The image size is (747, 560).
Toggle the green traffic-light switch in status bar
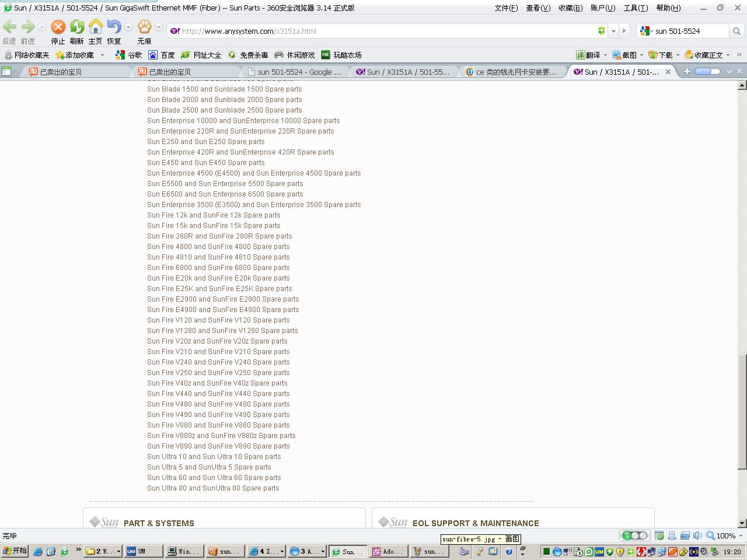[x=634, y=535]
